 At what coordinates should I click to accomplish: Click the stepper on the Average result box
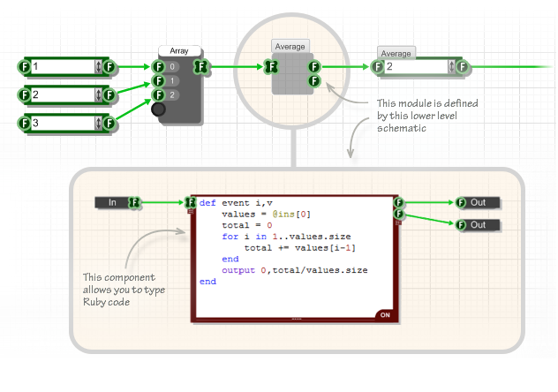click(x=451, y=66)
